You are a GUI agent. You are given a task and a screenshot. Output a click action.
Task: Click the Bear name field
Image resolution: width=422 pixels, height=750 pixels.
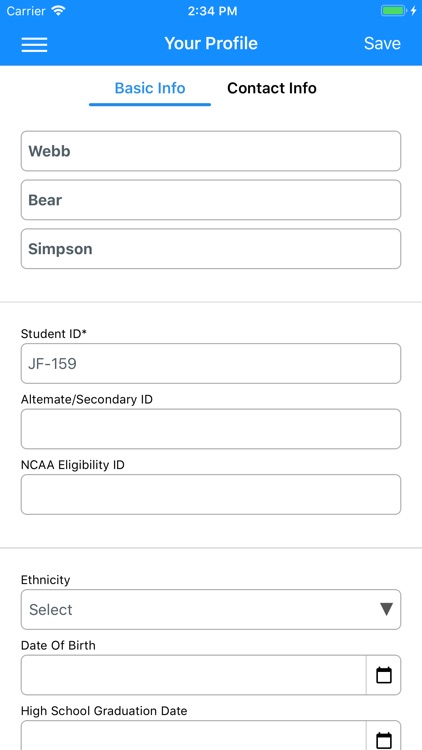[211, 200]
